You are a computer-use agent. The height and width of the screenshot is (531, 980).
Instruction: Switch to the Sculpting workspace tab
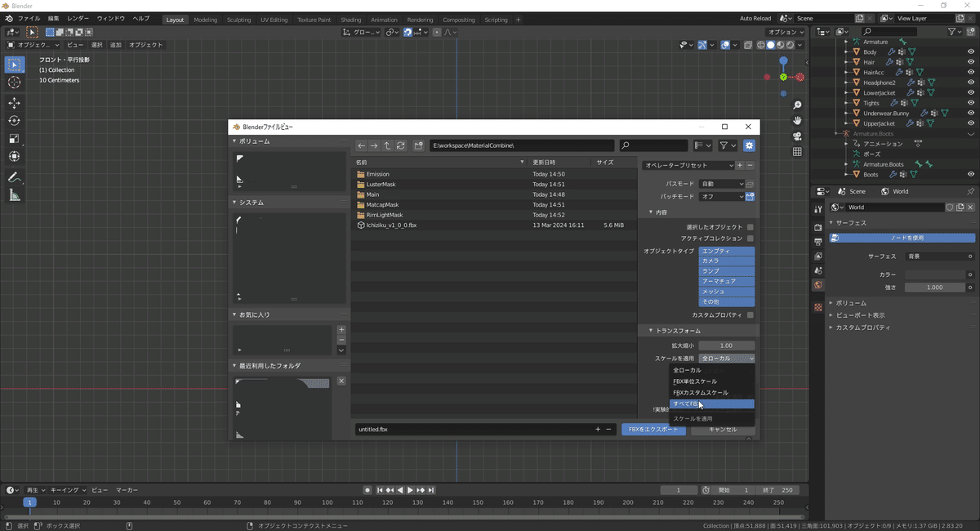click(x=238, y=20)
